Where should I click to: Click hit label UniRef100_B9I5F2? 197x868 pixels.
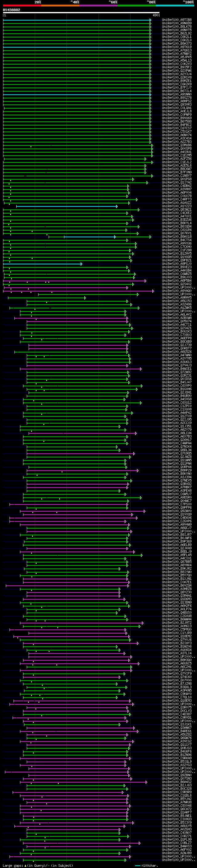pyautogui.click(x=177, y=67)
